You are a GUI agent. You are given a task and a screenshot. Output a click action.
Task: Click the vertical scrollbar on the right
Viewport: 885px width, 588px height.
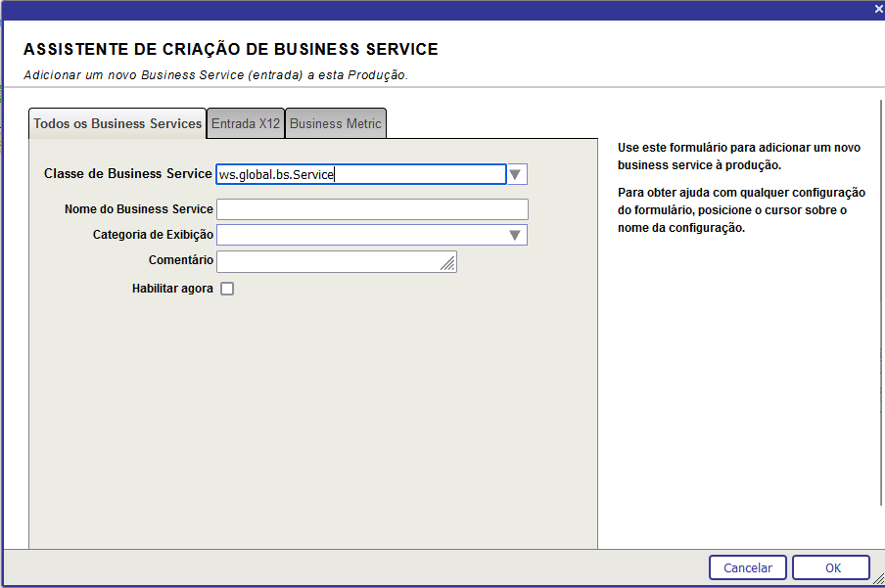pos(881,294)
